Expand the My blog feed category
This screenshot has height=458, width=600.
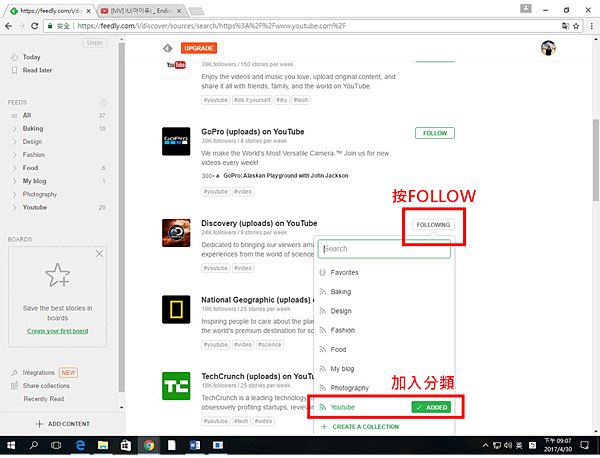[15, 181]
